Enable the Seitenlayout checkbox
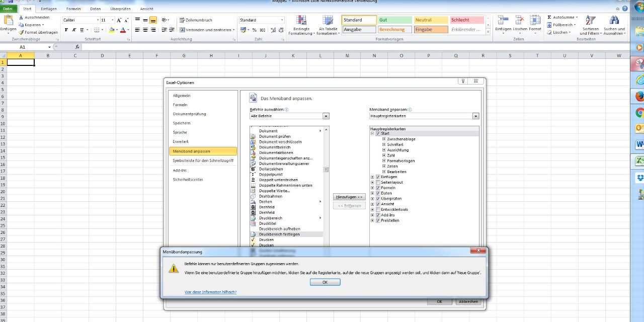Viewport: 644px width, 322px height. click(378, 182)
